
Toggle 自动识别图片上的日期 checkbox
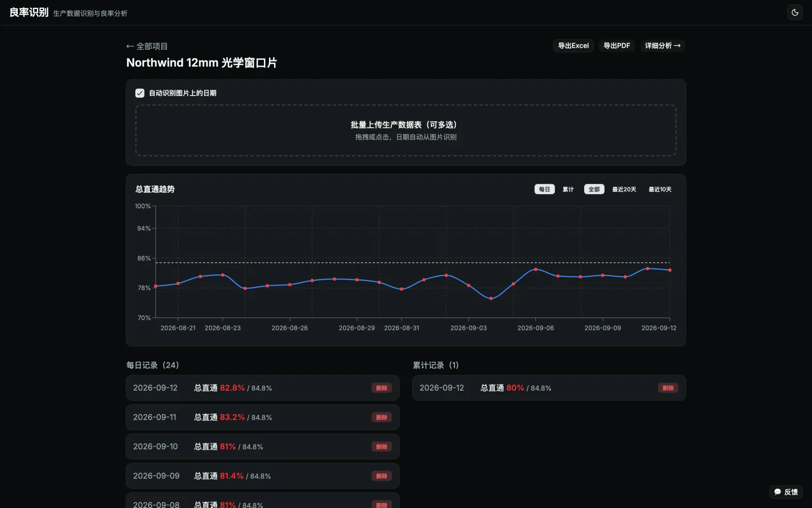140,93
